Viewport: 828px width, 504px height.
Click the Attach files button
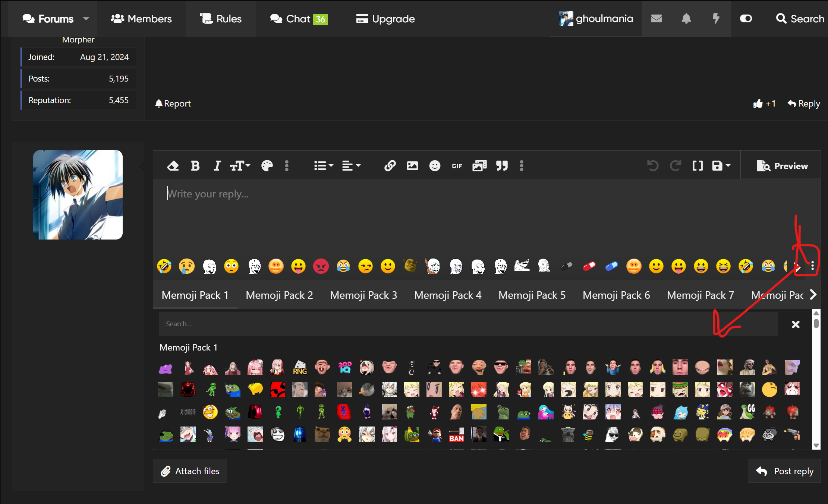[190, 471]
